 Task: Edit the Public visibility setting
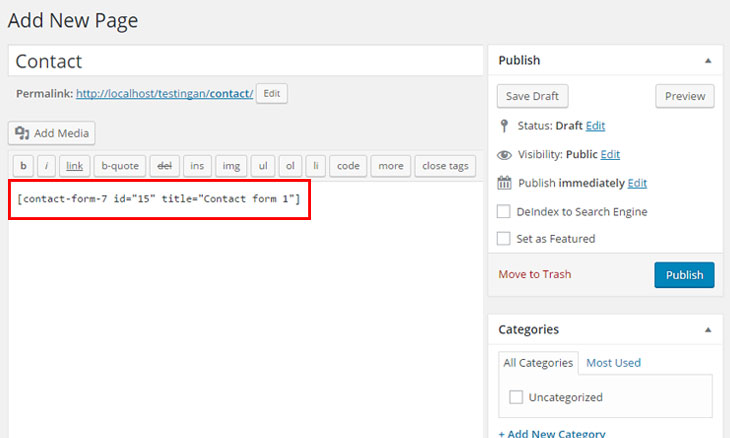pyautogui.click(x=610, y=154)
